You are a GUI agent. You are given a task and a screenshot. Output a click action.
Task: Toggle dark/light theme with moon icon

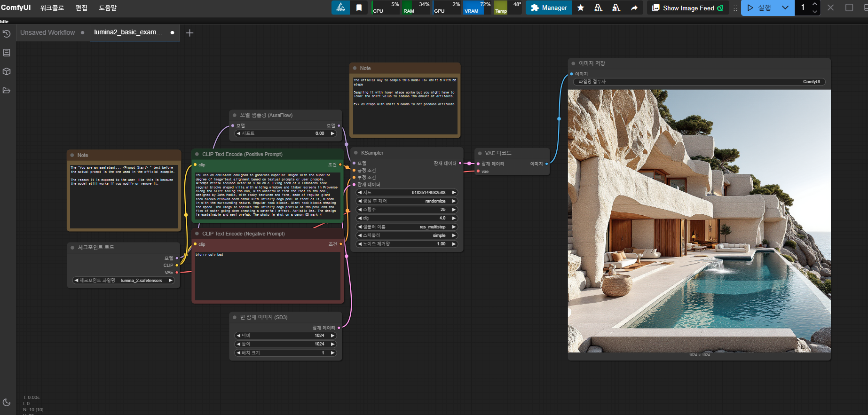[x=7, y=402]
